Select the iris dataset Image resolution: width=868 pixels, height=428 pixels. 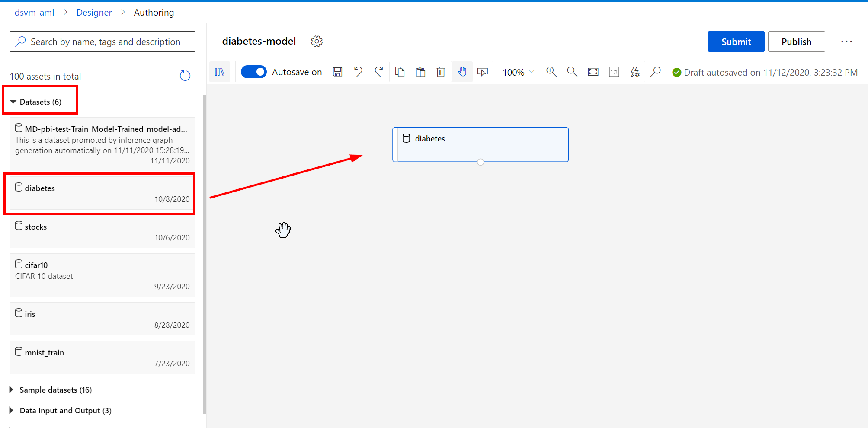click(102, 319)
